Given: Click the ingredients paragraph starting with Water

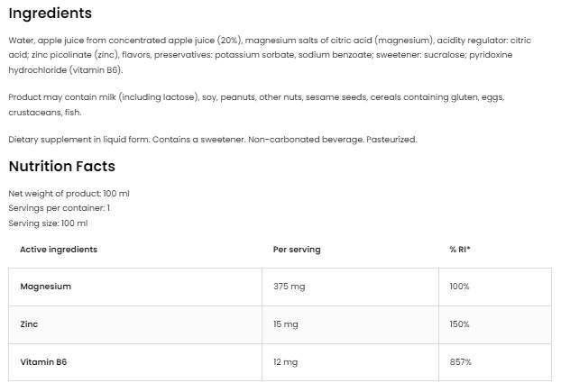Looking at the screenshot, I should coord(271,55).
